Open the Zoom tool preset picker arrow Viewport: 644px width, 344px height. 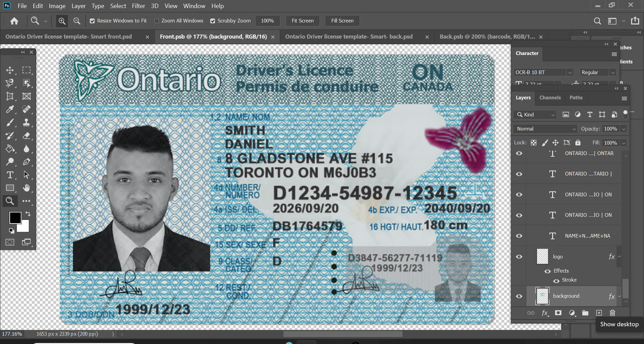(45, 21)
